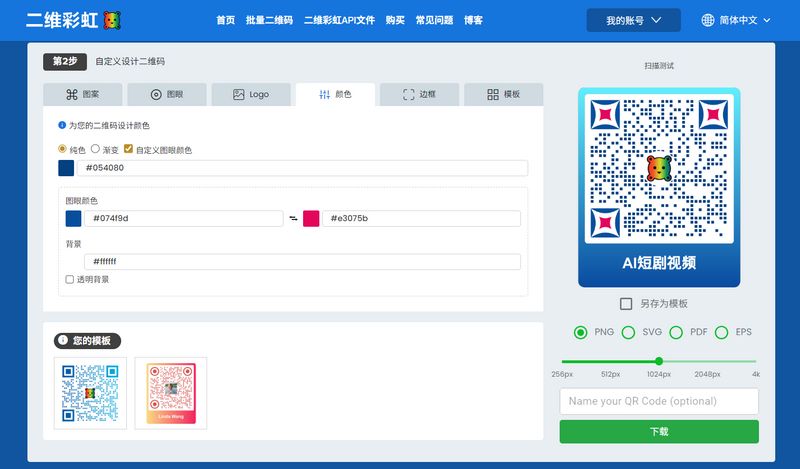
Task: Click the globe language icon
Action: click(x=708, y=20)
